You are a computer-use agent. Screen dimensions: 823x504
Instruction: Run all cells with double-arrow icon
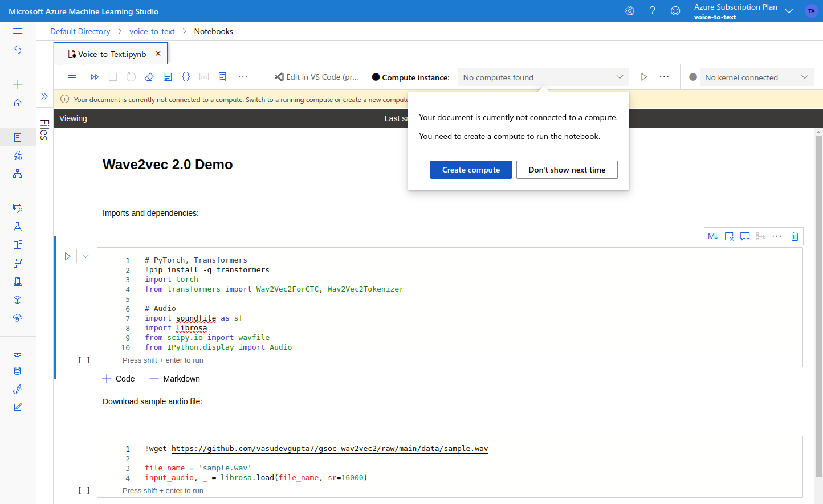point(95,77)
